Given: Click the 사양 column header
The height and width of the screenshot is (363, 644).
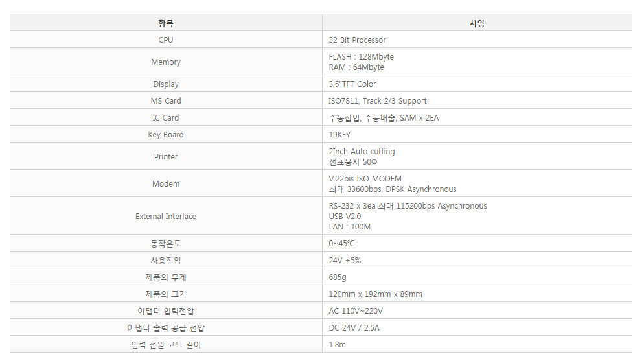Looking at the screenshot, I should pyautogui.click(x=477, y=23).
